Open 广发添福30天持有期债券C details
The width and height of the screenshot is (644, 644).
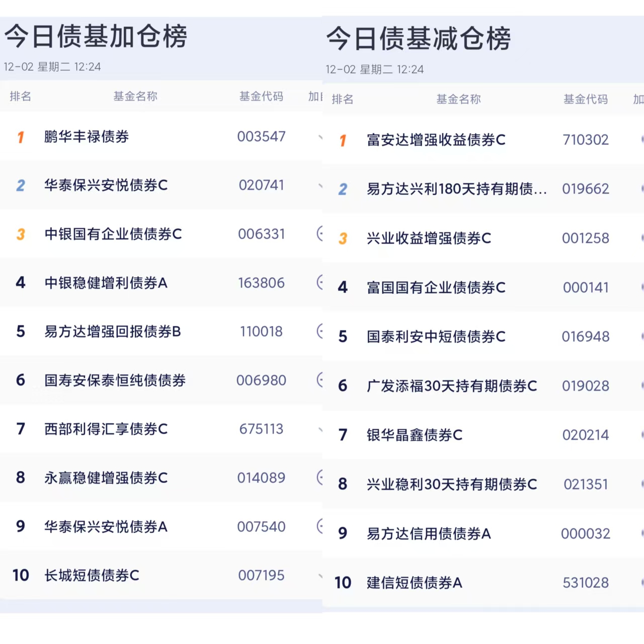(451, 386)
